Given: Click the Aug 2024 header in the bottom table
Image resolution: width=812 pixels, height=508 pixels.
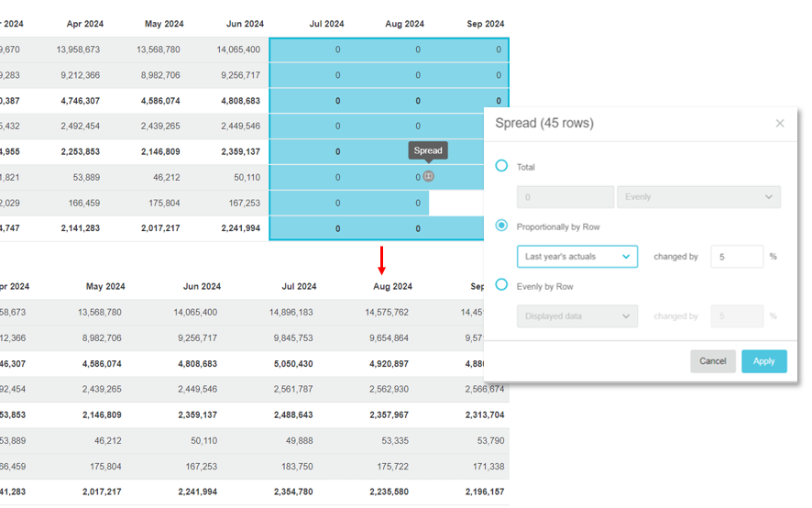Looking at the screenshot, I should click(x=392, y=286).
